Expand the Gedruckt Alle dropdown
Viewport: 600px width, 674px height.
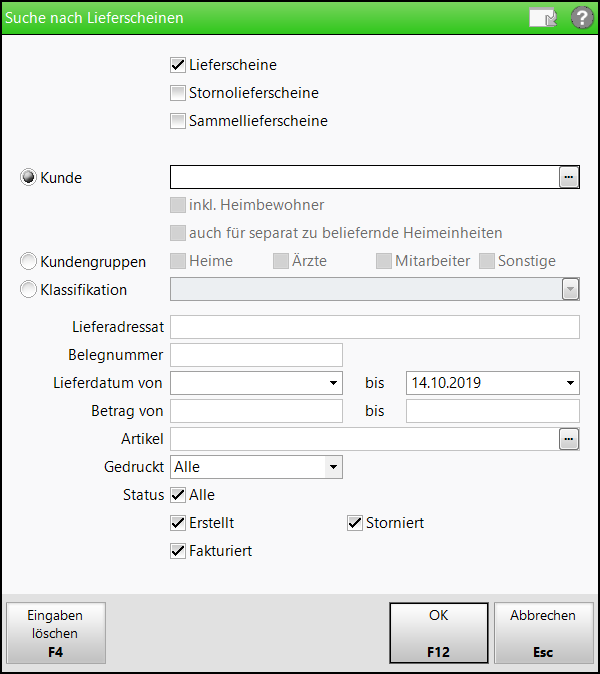tap(333, 467)
